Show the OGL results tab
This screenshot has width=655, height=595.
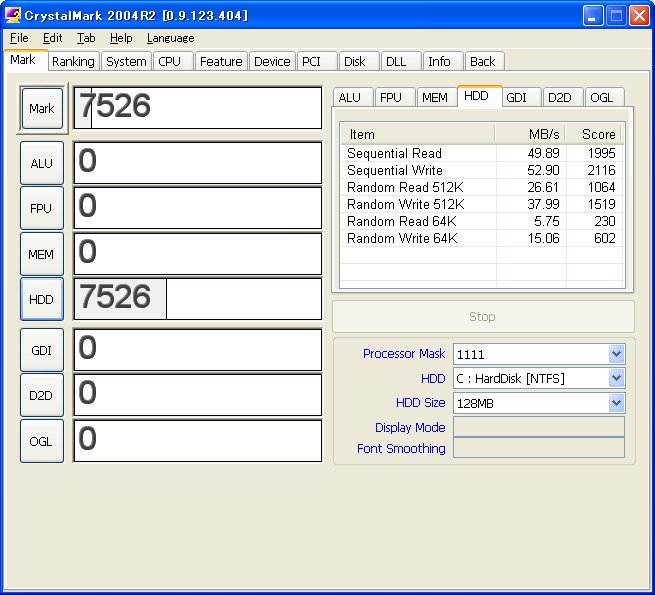605,97
